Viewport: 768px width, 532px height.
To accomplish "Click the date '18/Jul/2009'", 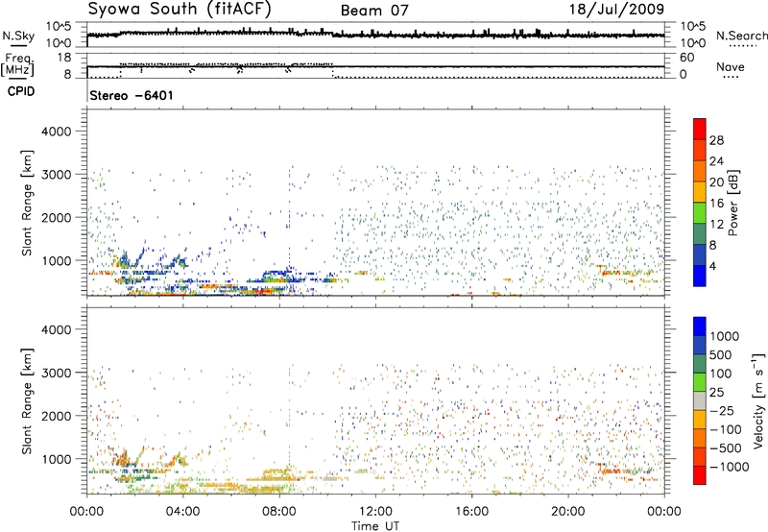I will coord(616,10).
